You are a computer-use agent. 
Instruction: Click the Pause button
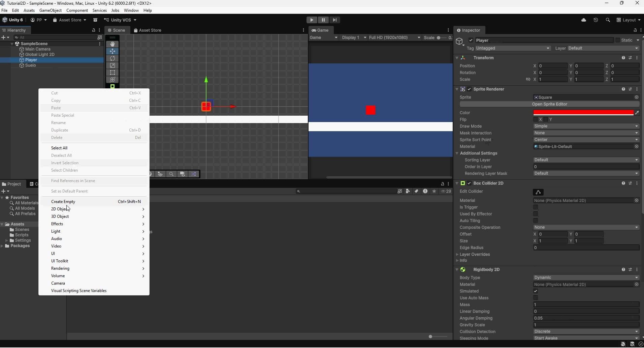[323, 20]
